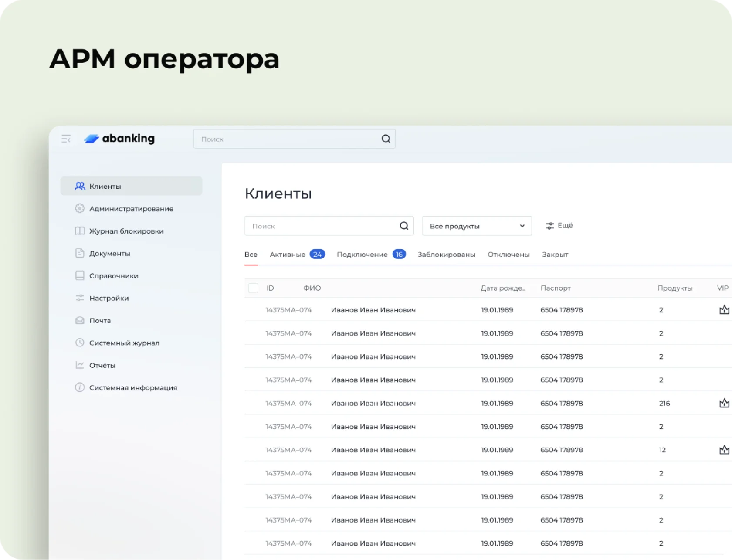Open Документы via its document icon
This screenshot has width=732, height=560.
(x=80, y=253)
